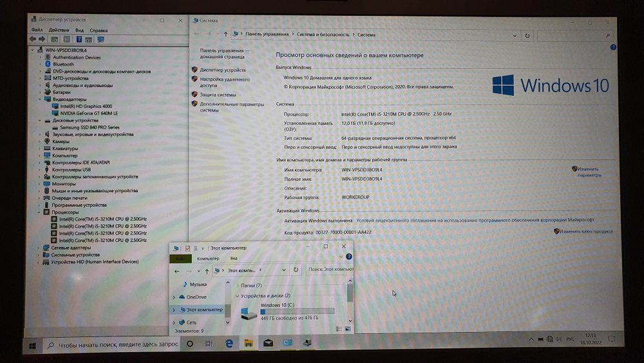Viewport: 644px width, 363px height.
Task: Select Системные устройства category
Action: click(x=75, y=255)
